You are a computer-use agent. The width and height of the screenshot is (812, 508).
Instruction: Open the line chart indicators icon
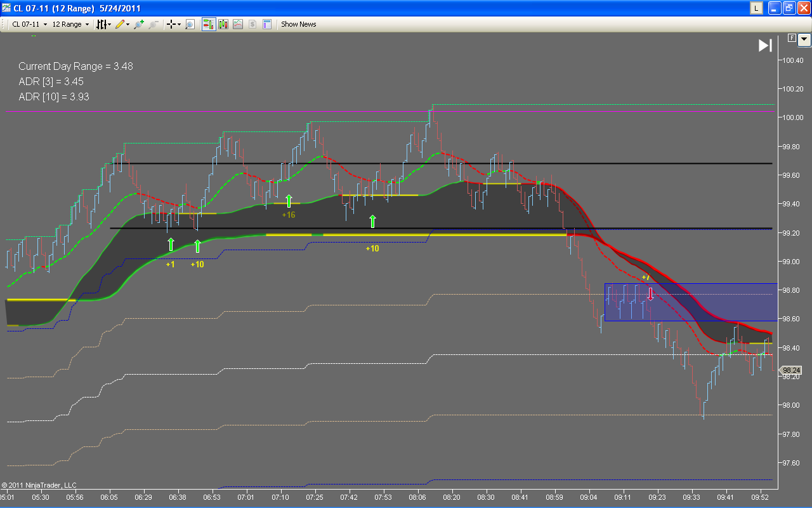pos(238,24)
